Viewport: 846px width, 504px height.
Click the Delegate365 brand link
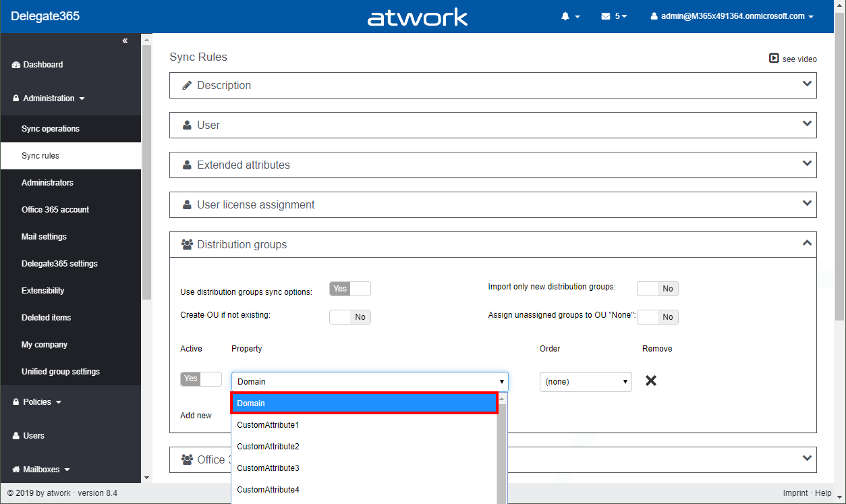(45, 16)
